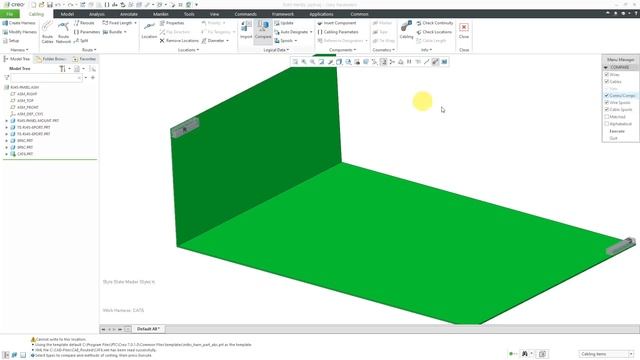This screenshot has width=640, height=360.
Task: Switch to the Analysis ribbon tab
Action: point(97,14)
